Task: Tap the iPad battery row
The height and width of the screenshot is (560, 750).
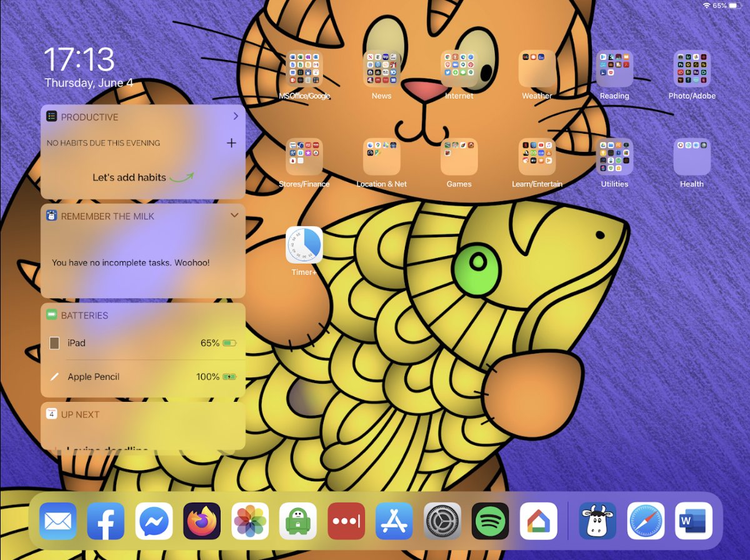Action: coord(143,343)
